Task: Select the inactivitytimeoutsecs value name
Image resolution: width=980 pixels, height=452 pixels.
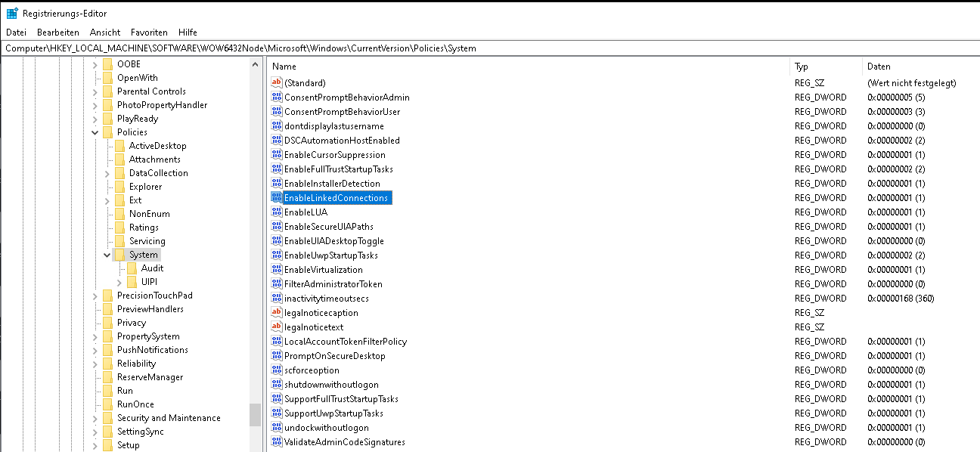Action: 326,298
